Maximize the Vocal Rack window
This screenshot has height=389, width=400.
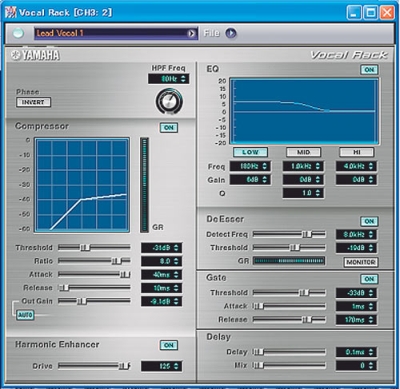(370, 13)
